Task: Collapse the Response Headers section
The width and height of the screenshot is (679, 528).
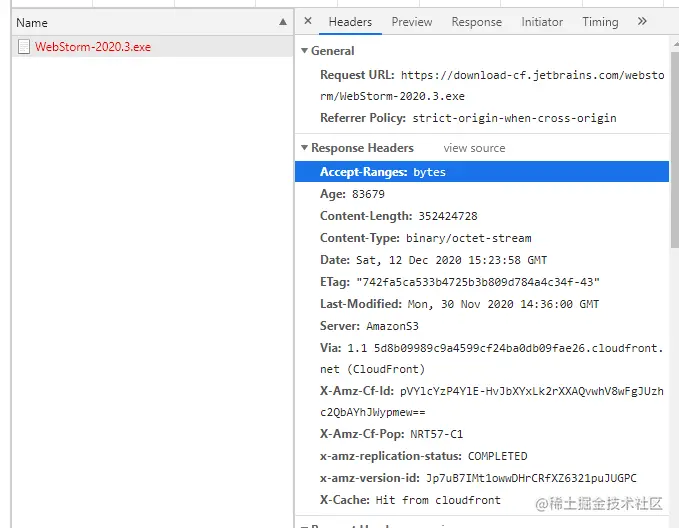Action: pos(304,148)
